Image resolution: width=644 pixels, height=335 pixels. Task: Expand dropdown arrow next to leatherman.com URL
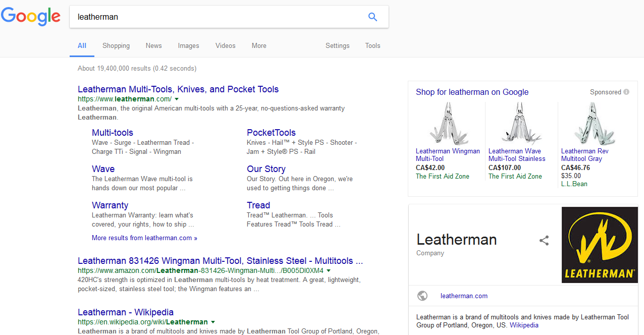177,99
